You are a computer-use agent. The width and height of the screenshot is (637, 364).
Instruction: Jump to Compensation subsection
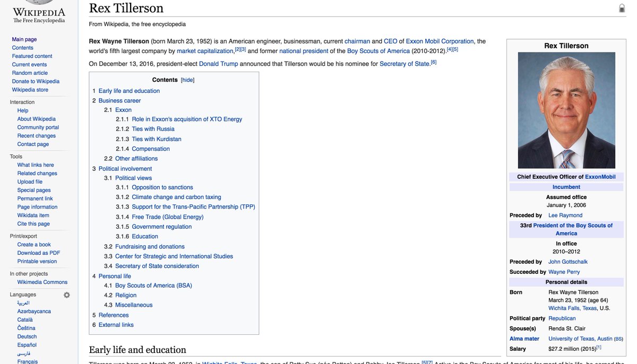coord(151,149)
